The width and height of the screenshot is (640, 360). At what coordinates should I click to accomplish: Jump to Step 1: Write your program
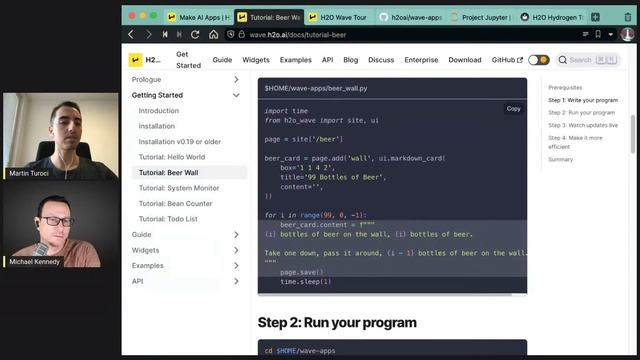coord(583,100)
